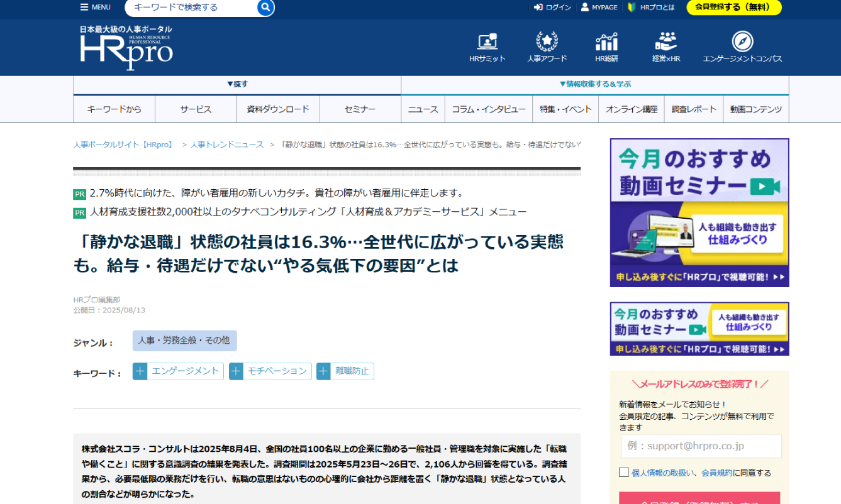
Task: Expand the ▼探す section header
Action: [237, 84]
